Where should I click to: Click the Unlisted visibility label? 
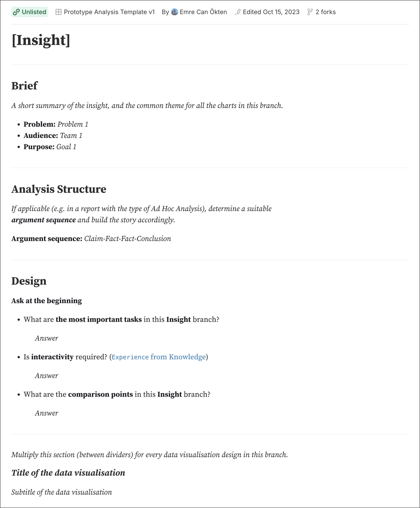(x=34, y=12)
